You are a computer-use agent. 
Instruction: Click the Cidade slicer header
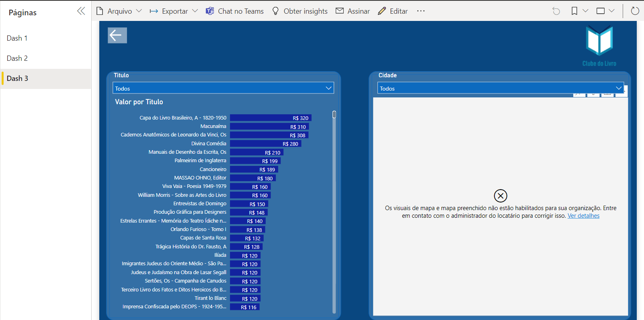[388, 75]
